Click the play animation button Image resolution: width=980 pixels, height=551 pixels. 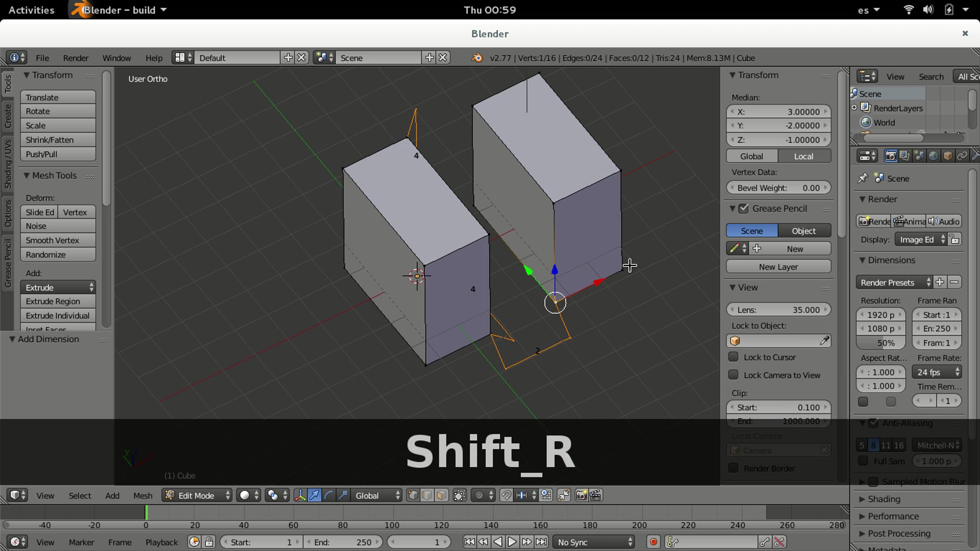512,542
